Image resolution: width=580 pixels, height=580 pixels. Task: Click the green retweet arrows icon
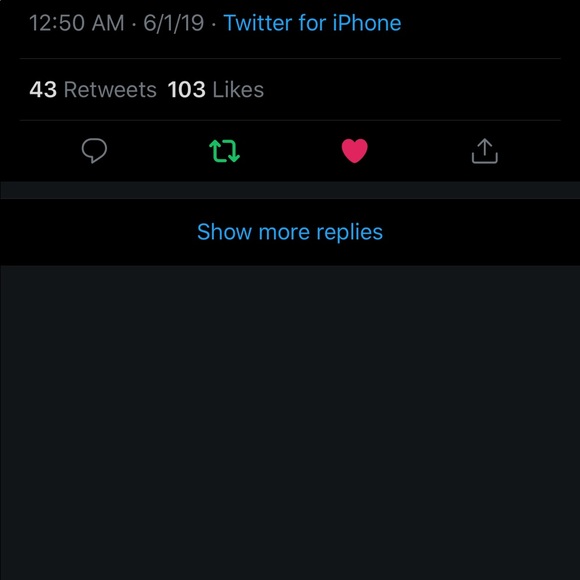(x=225, y=151)
